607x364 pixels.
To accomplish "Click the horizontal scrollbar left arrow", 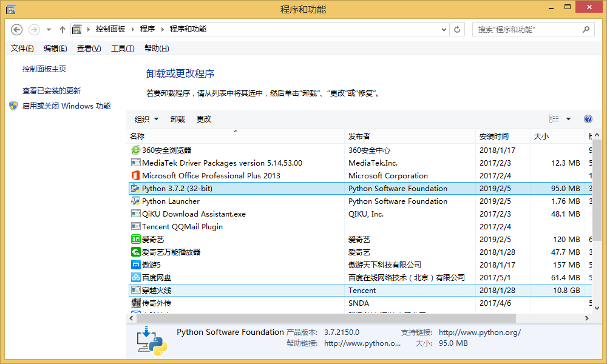I will coord(131,318).
